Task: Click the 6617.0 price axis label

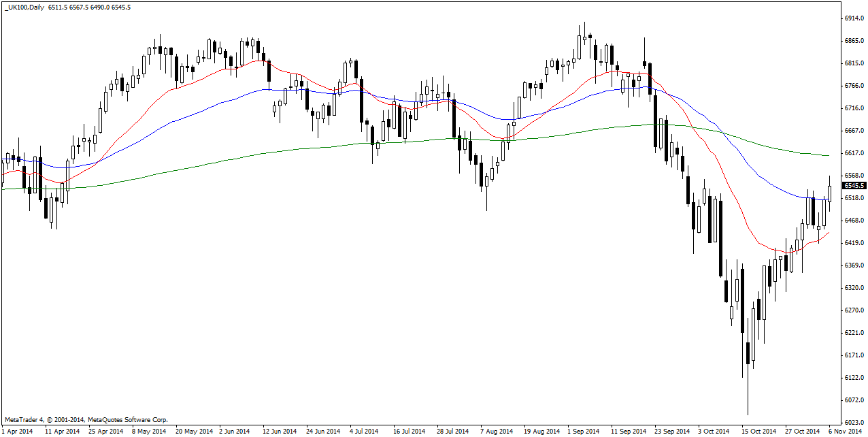Action: [854, 153]
